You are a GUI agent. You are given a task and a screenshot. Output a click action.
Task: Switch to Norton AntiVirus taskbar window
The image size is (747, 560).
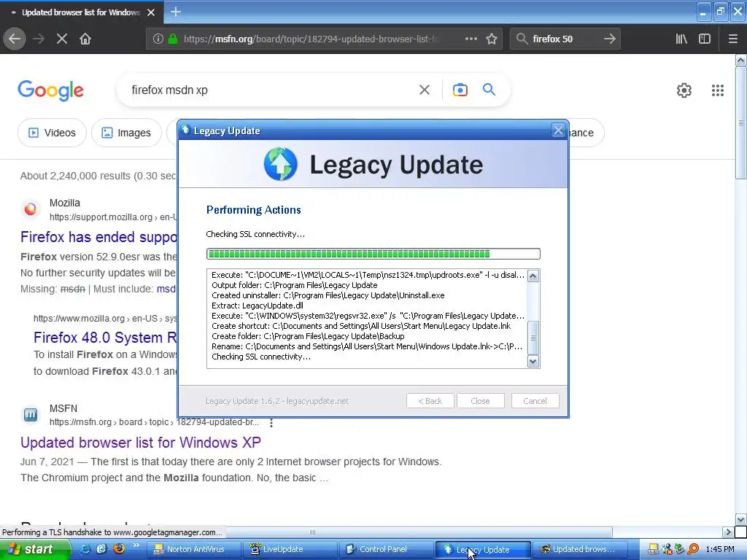[193, 549]
